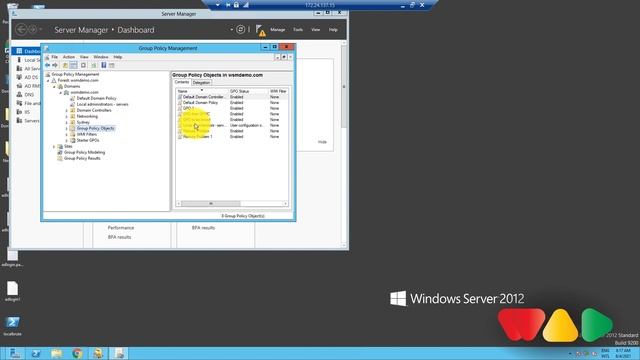Select Group Policy Modeling in the tree
Viewport: 640px width, 360px height.
[84, 152]
